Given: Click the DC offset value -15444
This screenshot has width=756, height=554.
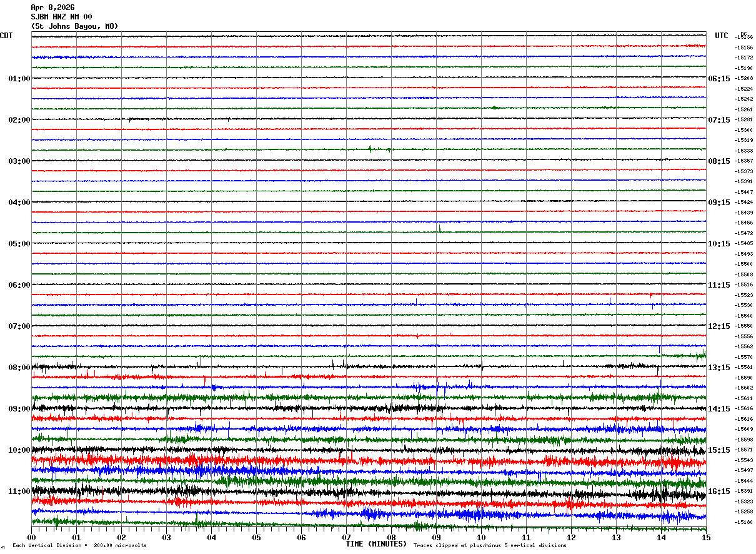Looking at the screenshot, I should coord(744,481).
